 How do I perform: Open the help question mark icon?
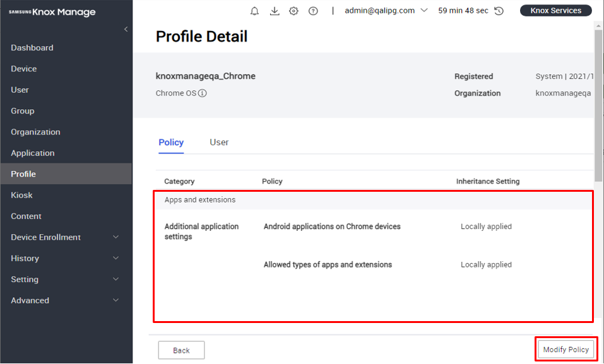313,11
